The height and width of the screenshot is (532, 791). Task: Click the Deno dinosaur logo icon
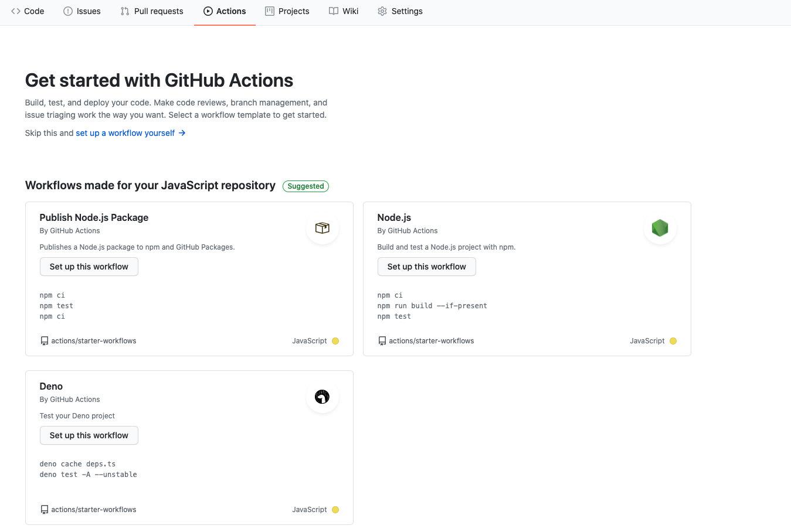pos(322,397)
